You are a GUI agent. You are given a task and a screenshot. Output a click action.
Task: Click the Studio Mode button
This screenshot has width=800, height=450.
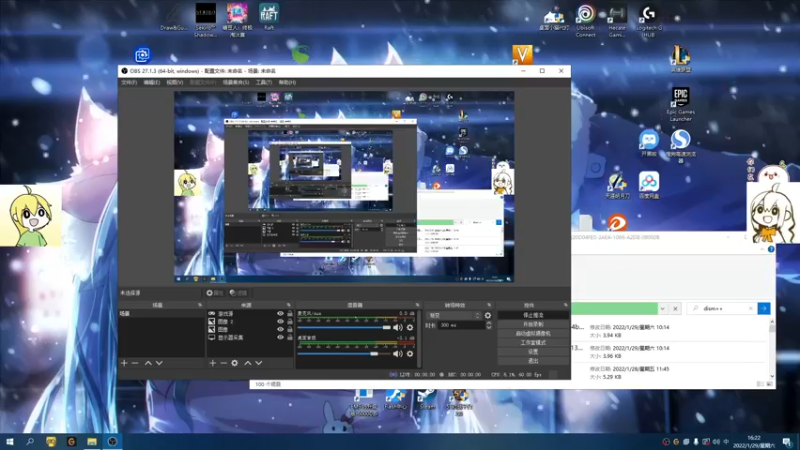point(533,343)
